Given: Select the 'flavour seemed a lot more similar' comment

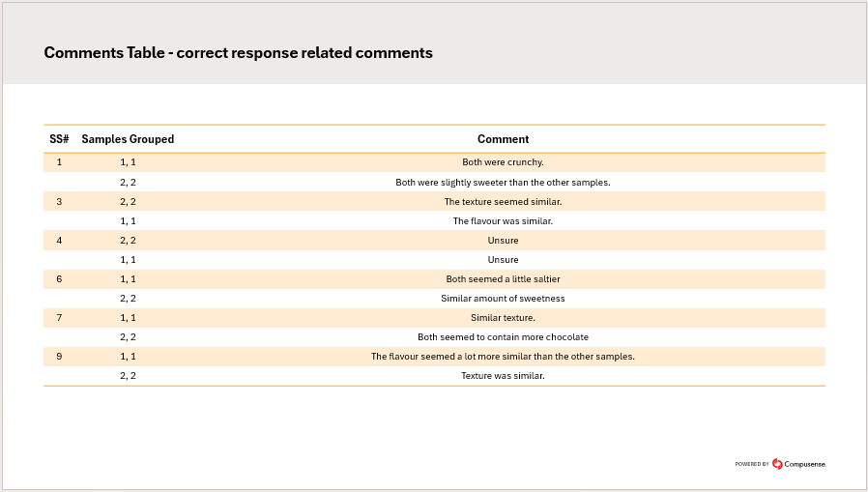Looking at the screenshot, I should coord(503,357).
